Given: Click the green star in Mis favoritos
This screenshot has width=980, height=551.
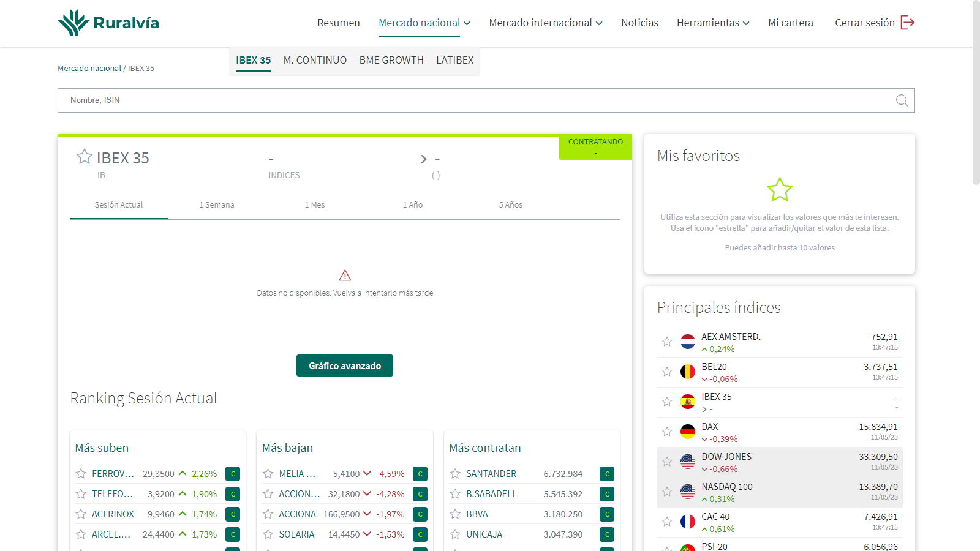Looking at the screenshot, I should coord(780,190).
